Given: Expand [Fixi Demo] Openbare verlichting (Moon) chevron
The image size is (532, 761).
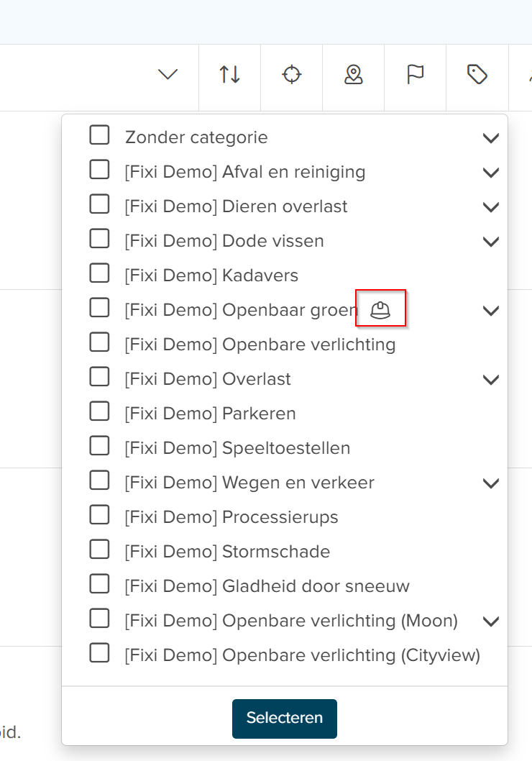Looking at the screenshot, I should [x=491, y=621].
